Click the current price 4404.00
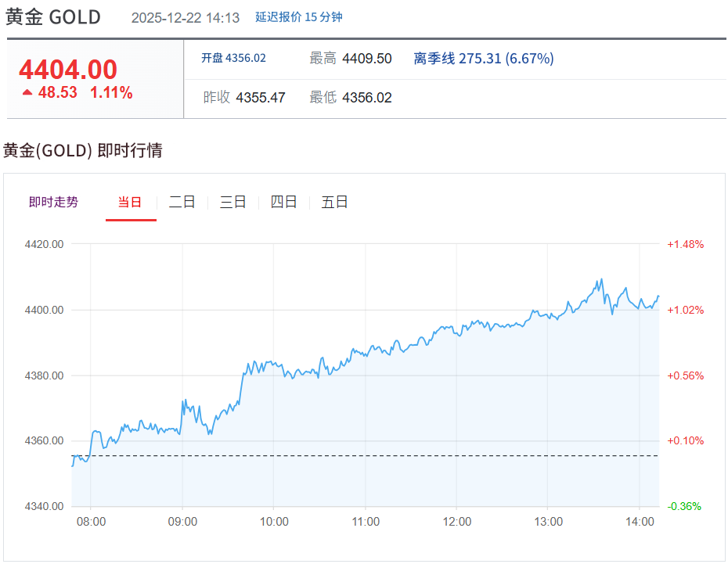 [68, 70]
